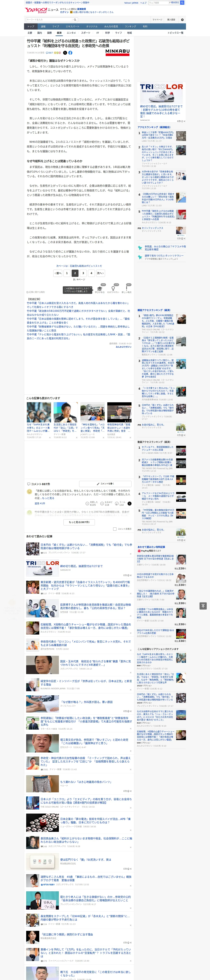The height and width of the screenshot is (980, 210).
Task: Select the エンタメ category
Action: click(71, 33)
